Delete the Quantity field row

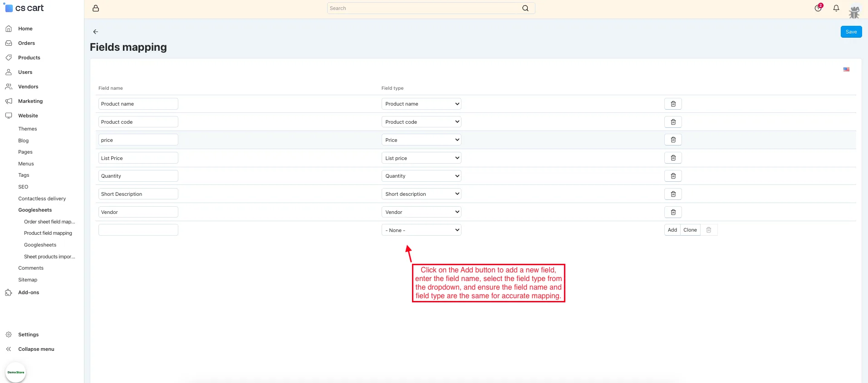pos(673,176)
